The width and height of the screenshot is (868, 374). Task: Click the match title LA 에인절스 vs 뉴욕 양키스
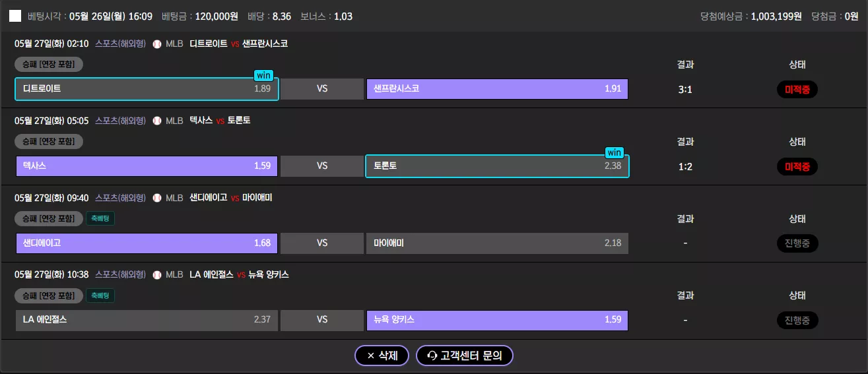[x=239, y=274]
